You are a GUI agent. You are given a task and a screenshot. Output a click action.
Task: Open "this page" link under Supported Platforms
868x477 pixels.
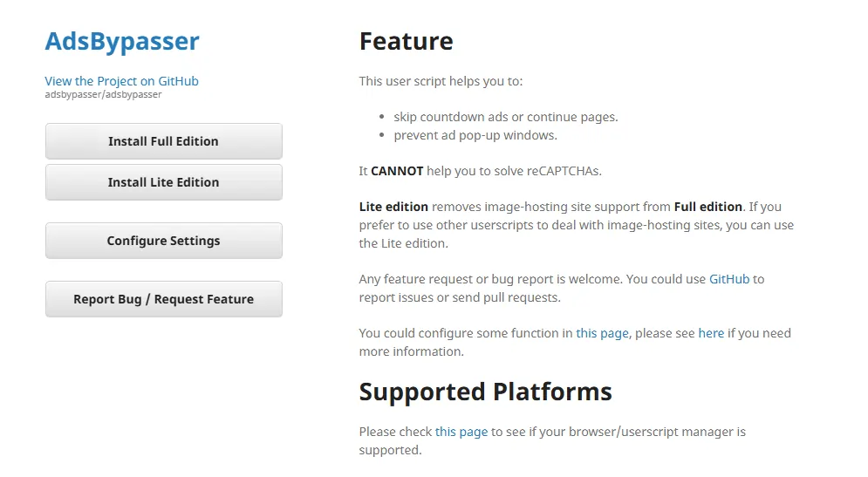click(461, 432)
